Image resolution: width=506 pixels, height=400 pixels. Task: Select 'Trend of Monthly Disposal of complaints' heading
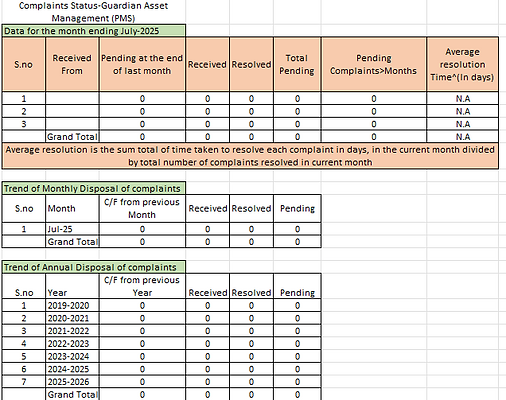(x=94, y=188)
